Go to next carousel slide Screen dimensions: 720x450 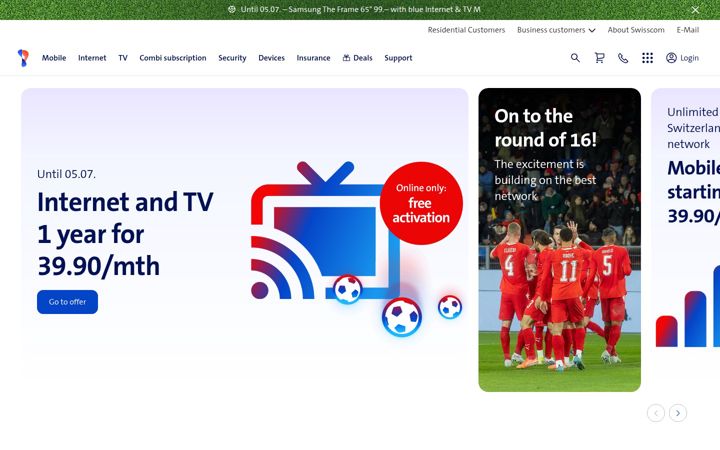678,413
